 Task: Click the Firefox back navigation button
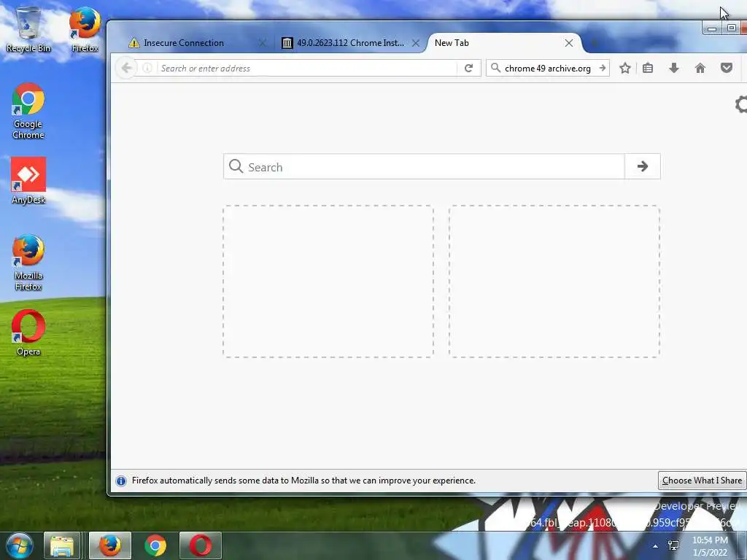(x=127, y=68)
